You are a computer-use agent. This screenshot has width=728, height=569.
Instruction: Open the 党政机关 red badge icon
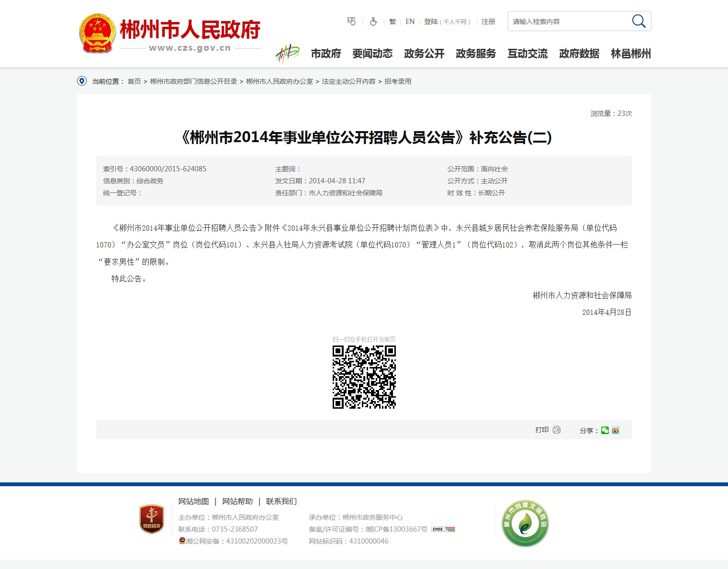pyautogui.click(x=151, y=519)
